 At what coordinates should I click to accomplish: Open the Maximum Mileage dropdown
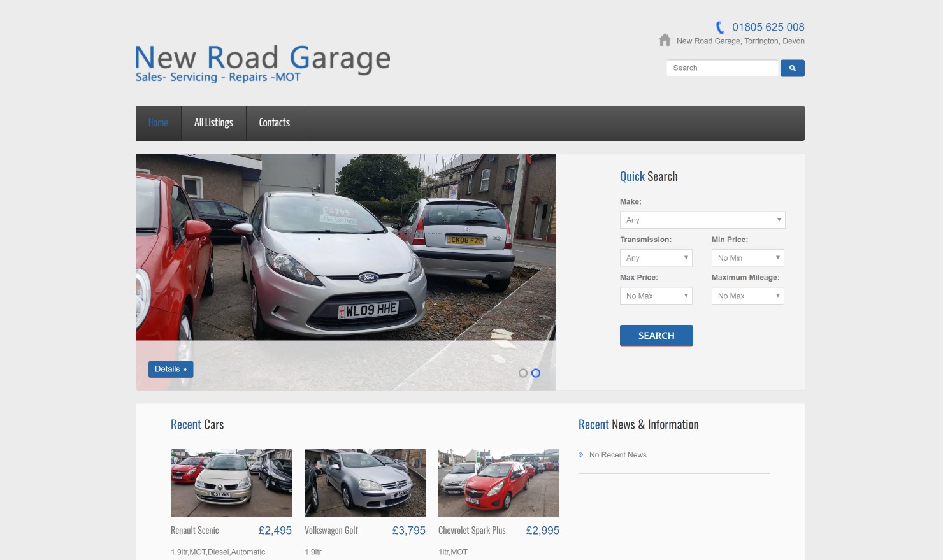coord(747,296)
